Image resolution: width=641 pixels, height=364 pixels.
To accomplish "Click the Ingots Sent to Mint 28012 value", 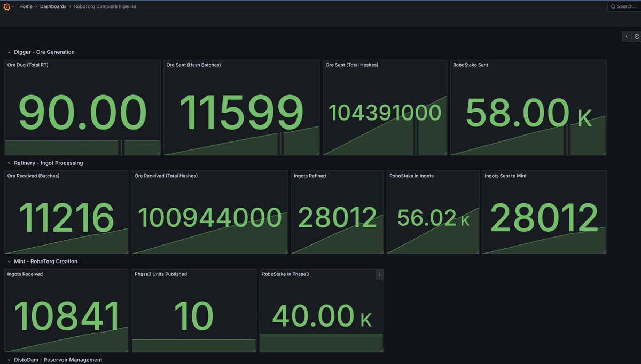I will 544,218.
